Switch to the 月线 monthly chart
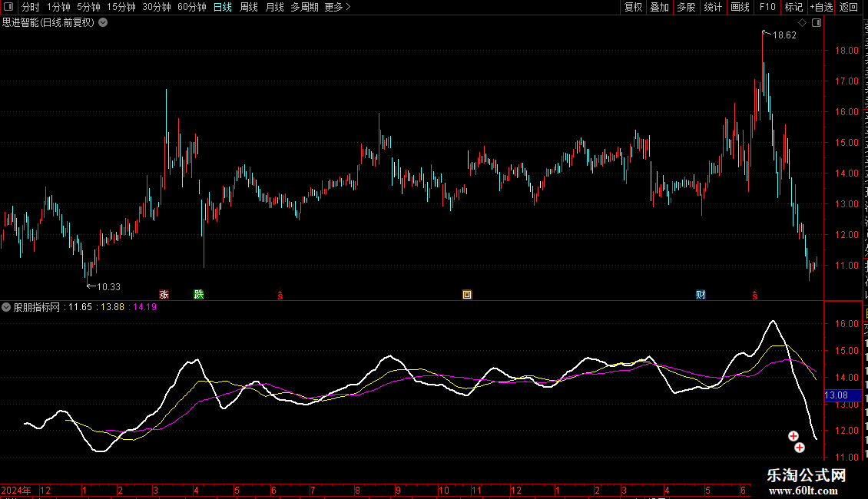The width and height of the screenshot is (868, 499). [274, 7]
